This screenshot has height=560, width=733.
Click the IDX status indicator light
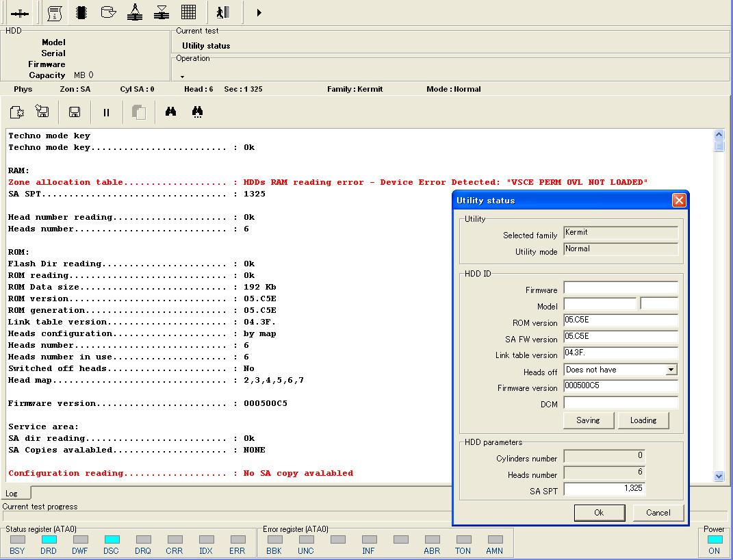point(206,539)
